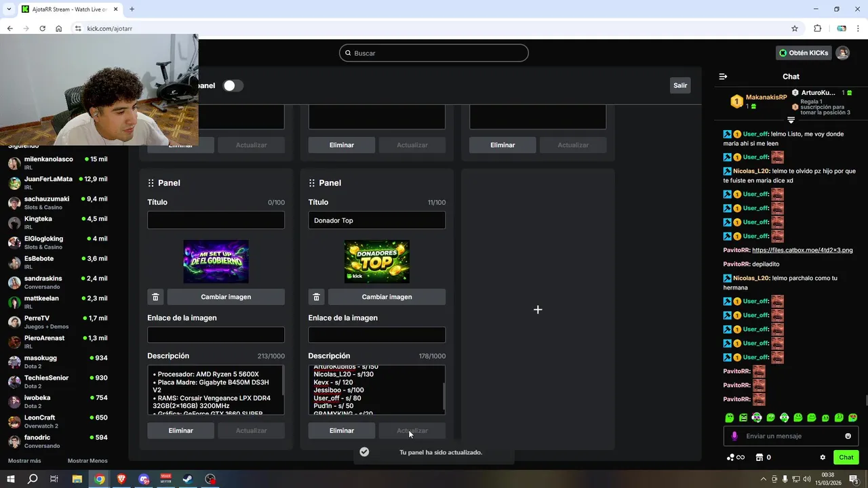The image size is (868, 488).
Task: Select the angry green square emote
Action: click(743, 418)
